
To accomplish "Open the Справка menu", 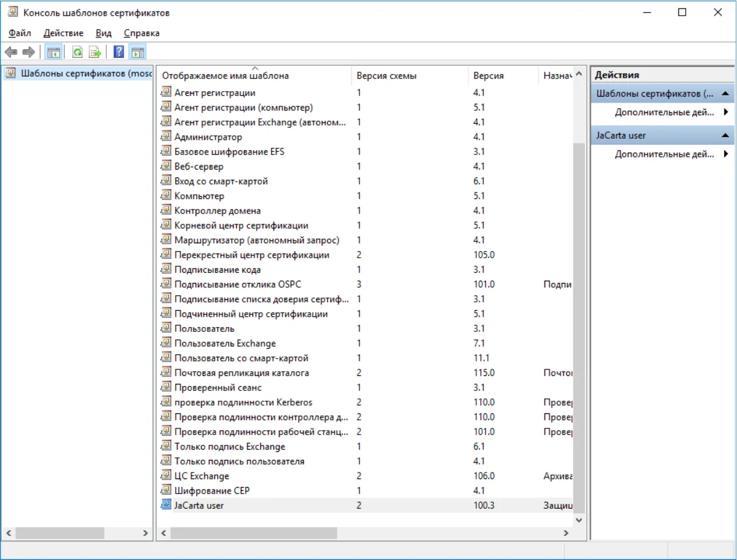I will click(142, 33).
